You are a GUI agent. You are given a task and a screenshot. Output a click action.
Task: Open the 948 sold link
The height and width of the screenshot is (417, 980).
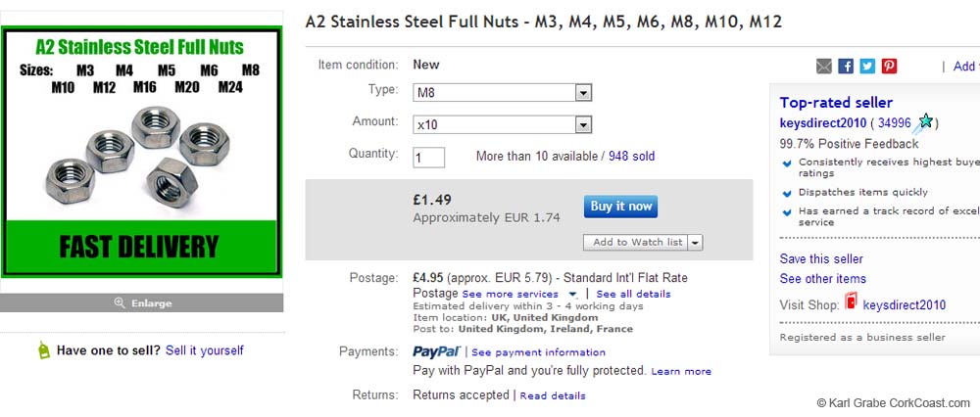pos(631,157)
